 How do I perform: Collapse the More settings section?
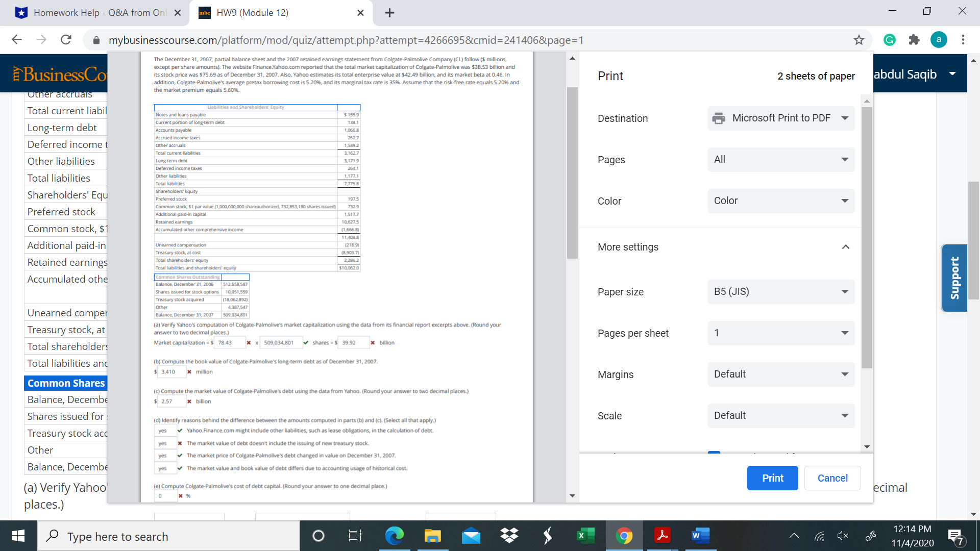click(846, 247)
